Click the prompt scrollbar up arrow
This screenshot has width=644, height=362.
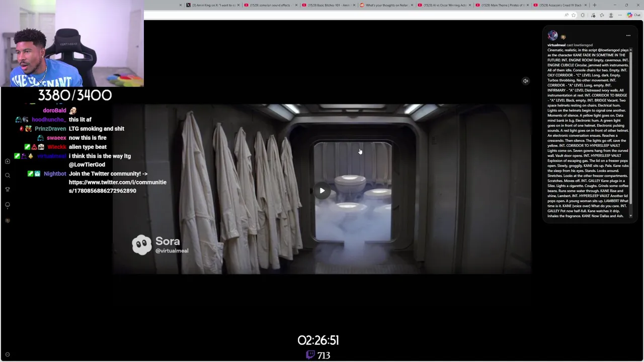[x=631, y=50]
